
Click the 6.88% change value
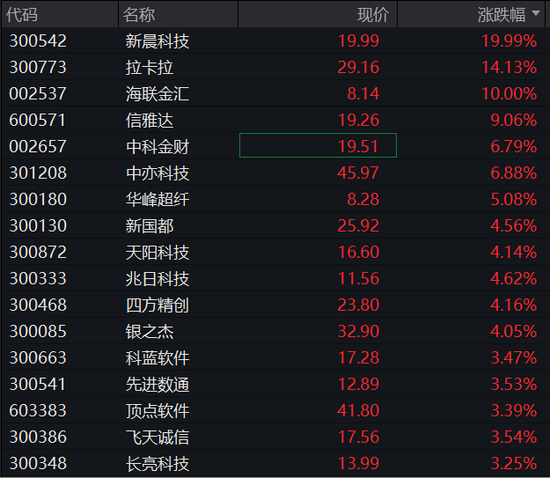click(514, 173)
